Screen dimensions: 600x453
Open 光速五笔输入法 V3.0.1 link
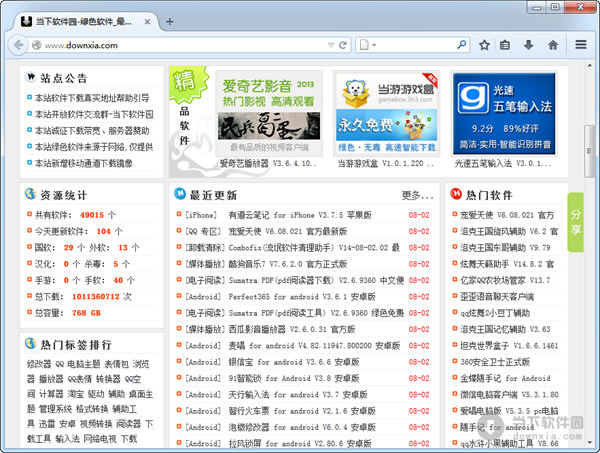[503, 164]
